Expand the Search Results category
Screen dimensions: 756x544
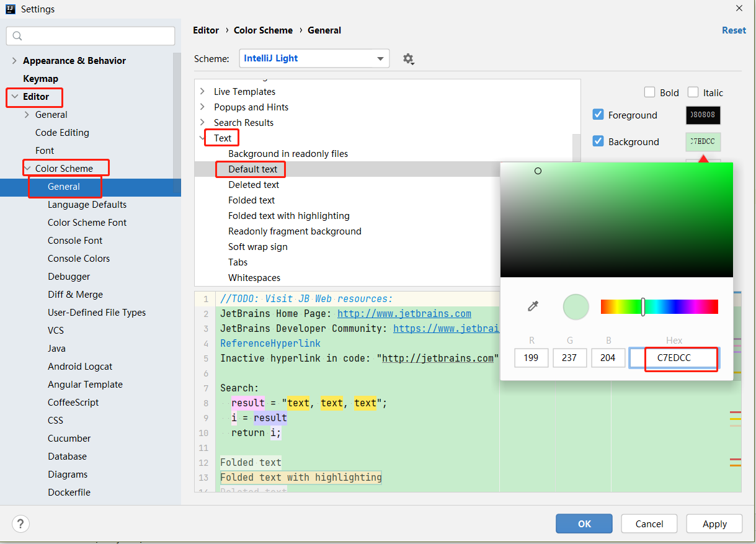pos(202,123)
